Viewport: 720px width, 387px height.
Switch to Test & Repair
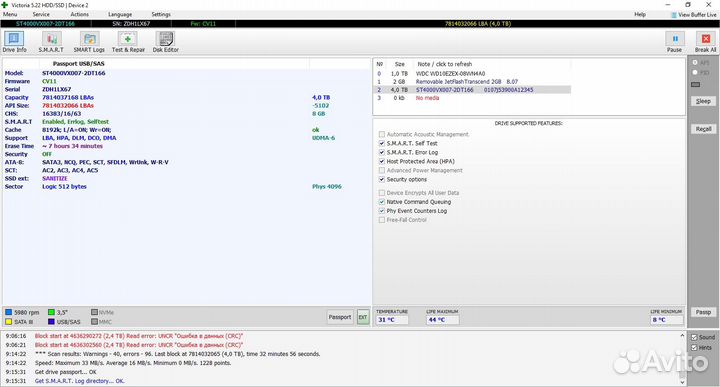click(x=128, y=42)
